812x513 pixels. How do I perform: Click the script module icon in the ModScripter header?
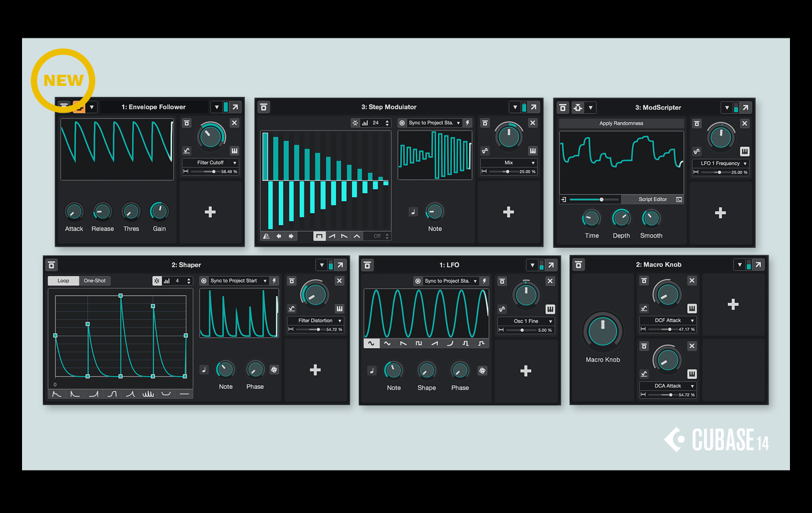pyautogui.click(x=578, y=107)
